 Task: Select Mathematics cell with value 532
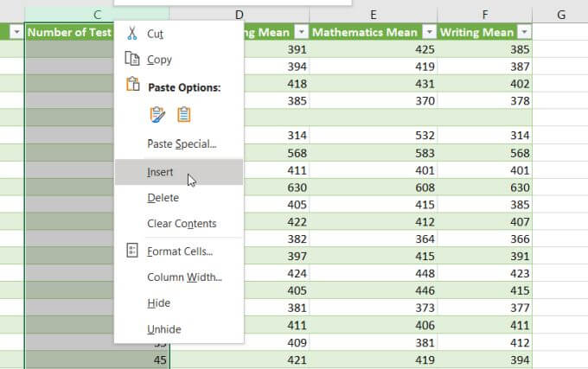[374, 135]
